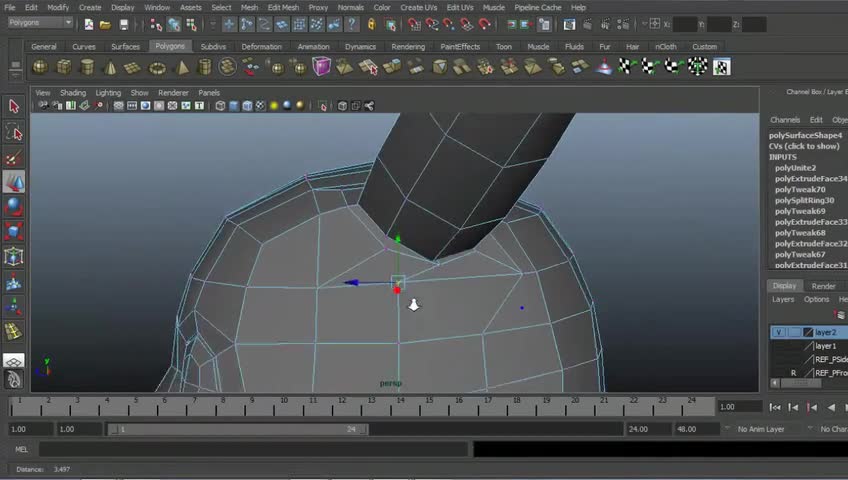Create a polygon sphere from the shelf
Image resolution: width=848 pixels, height=480 pixels.
point(40,67)
